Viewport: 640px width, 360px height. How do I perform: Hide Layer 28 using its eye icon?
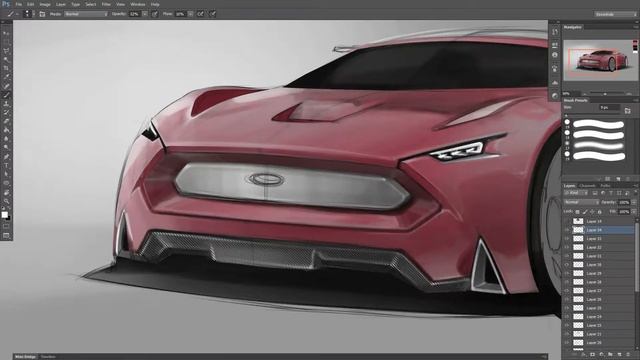[567, 282]
